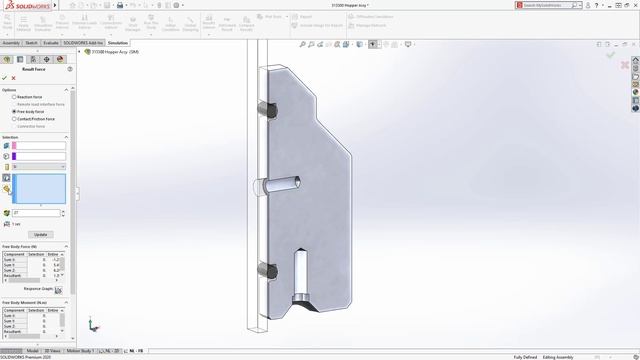This screenshot has width=640, height=360.
Task: Cancel Result Force with red X
Action: point(13,78)
